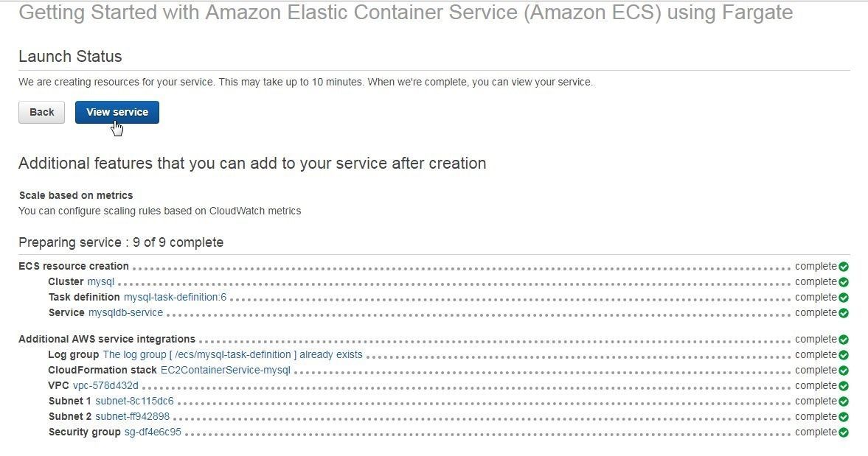Open EC2ContainerService-mysql CloudFormation stack link
This screenshot has width=868, height=456.
[x=226, y=371]
